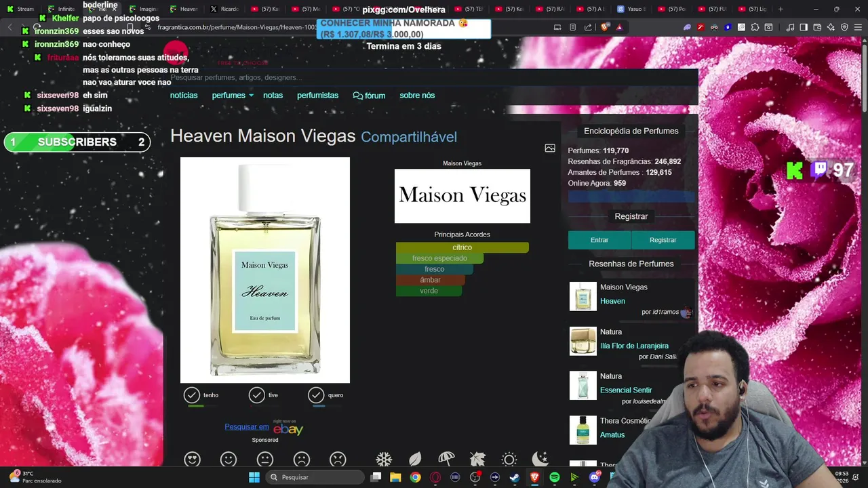This screenshot has height=488, width=868.
Task: Open the 'Amatus' perfume link
Action: pyautogui.click(x=612, y=434)
